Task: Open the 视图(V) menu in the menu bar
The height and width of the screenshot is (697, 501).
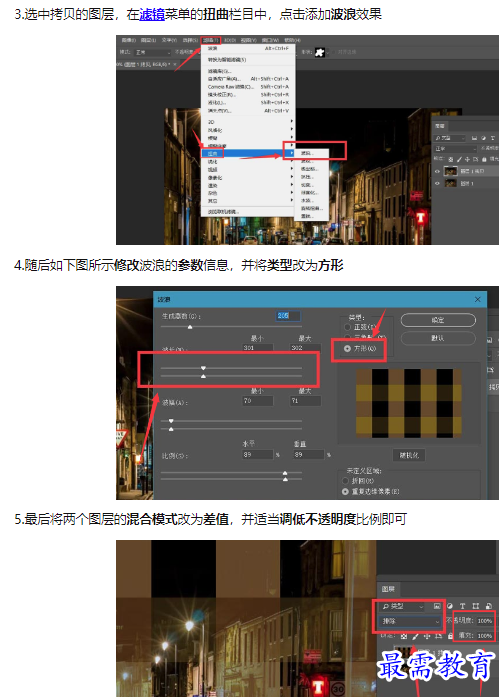Action: [247, 40]
